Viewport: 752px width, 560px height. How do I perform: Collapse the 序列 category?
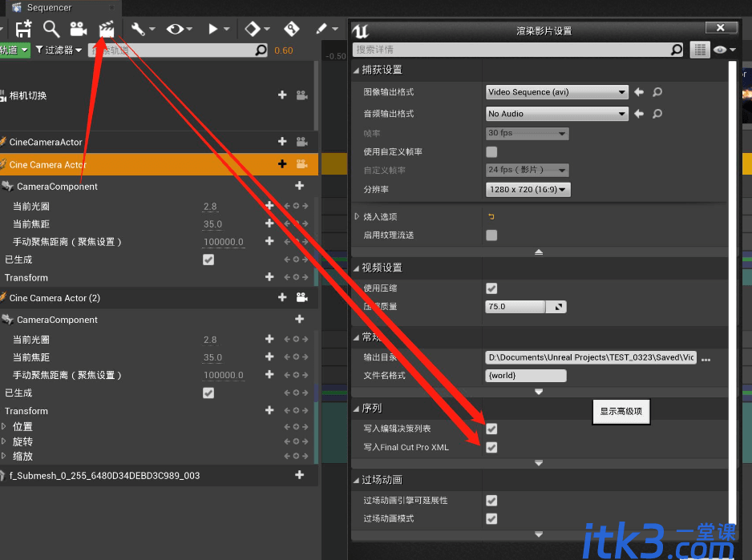tap(356, 409)
